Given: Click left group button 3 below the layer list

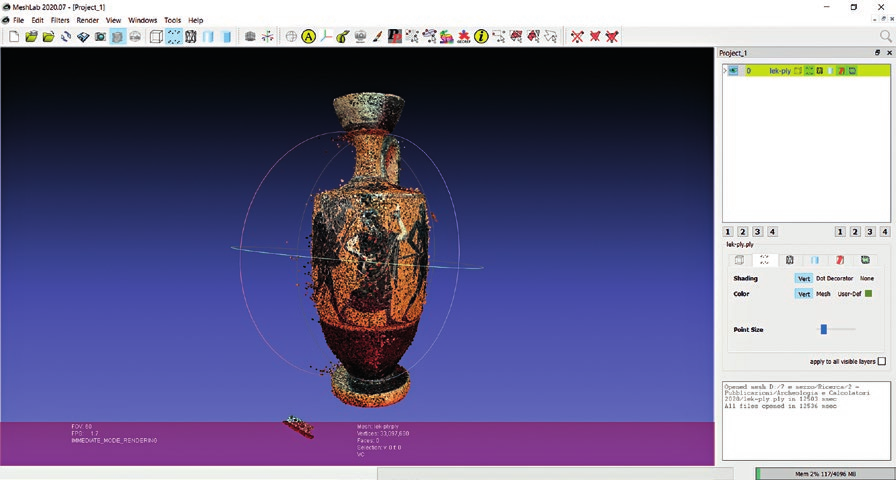Looking at the screenshot, I should [757, 232].
